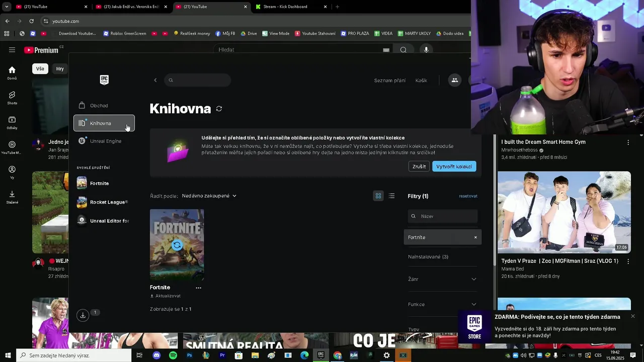644x362 pixels.
Task: Switch to first YouTube browser tab
Action: pos(52,7)
